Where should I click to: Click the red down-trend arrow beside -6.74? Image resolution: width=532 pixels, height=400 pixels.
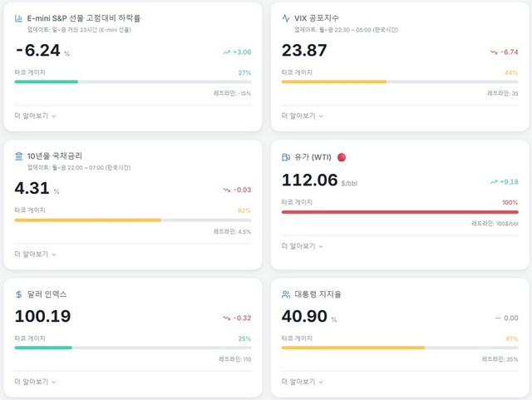[494, 52]
